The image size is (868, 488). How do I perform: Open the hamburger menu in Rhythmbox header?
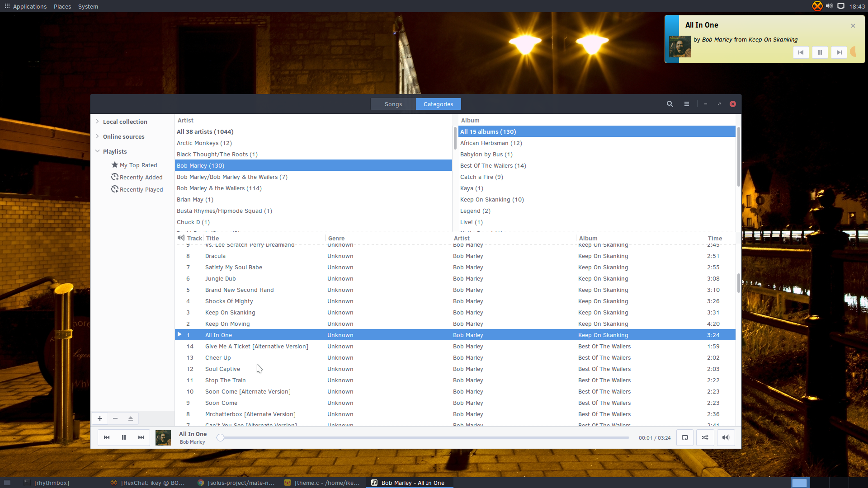pos(686,104)
